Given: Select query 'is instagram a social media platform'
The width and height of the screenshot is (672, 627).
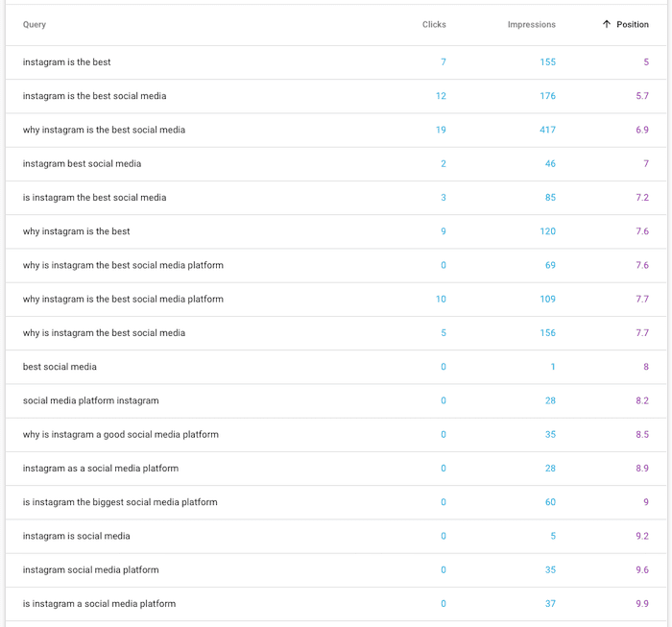Looking at the screenshot, I should pos(99,604).
